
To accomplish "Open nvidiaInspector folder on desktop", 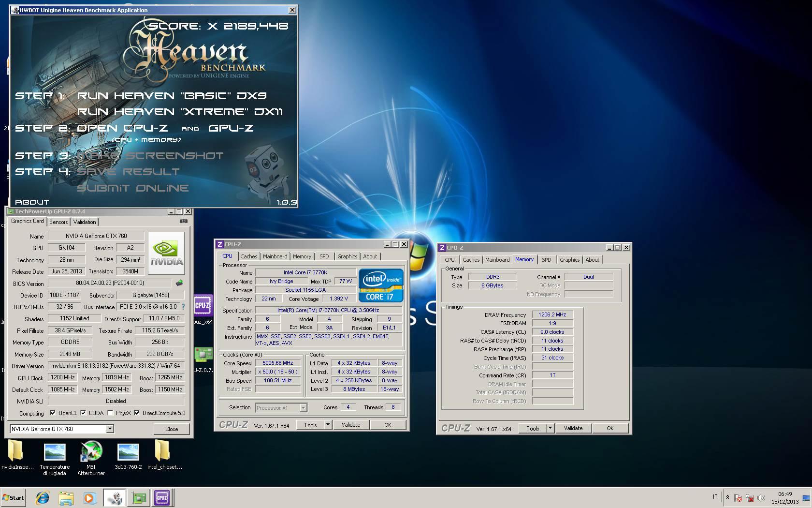I will point(16,456).
